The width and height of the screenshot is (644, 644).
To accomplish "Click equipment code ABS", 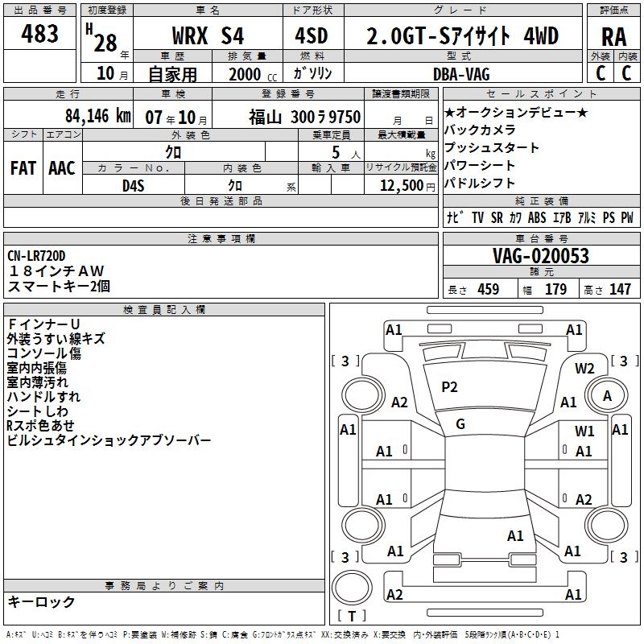I will coord(537,217).
